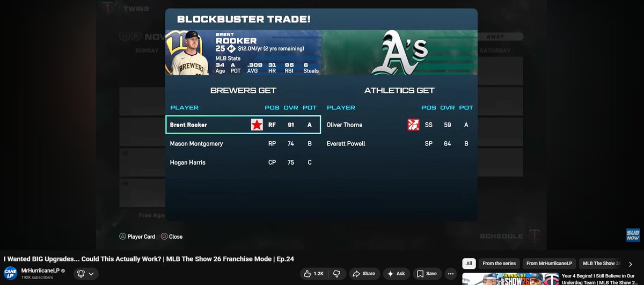Viewport: 644px width, 285px height.
Task: Click the Athletics A's logo
Action: tap(399, 53)
